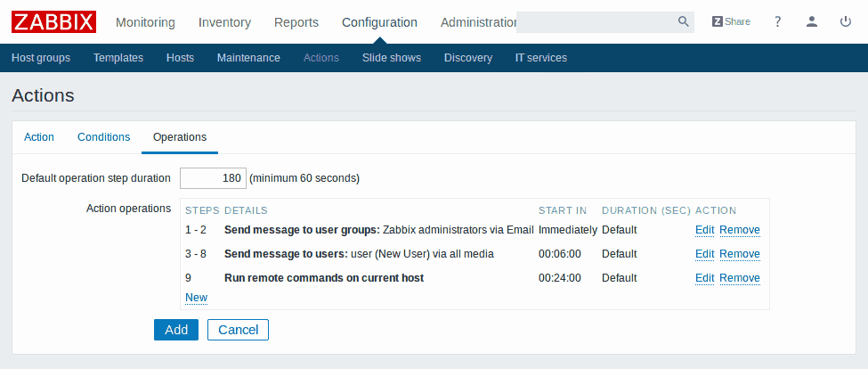
Task: Click the logout power icon
Action: point(846,22)
